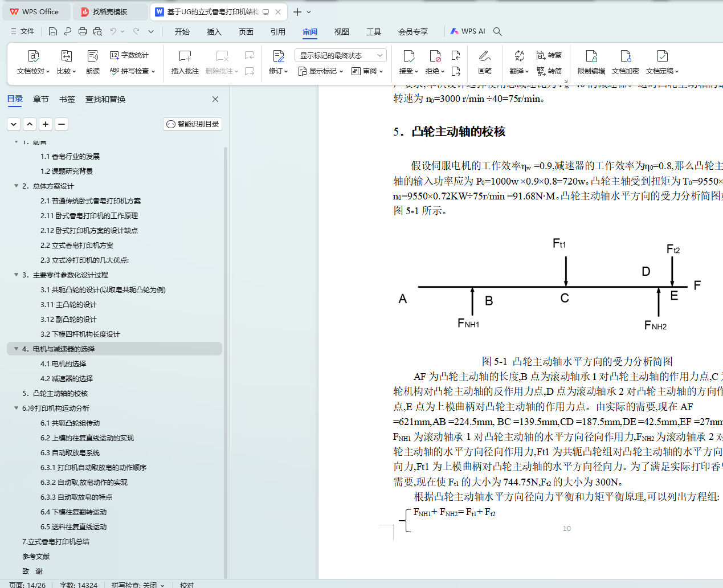Click the Print icon in quick access toolbar
The image size is (723, 588).
click(x=83, y=31)
